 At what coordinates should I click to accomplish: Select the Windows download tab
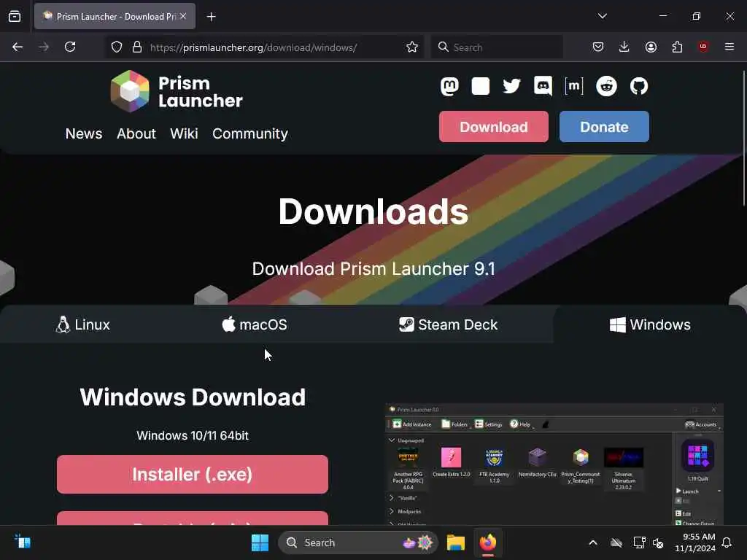coord(650,324)
